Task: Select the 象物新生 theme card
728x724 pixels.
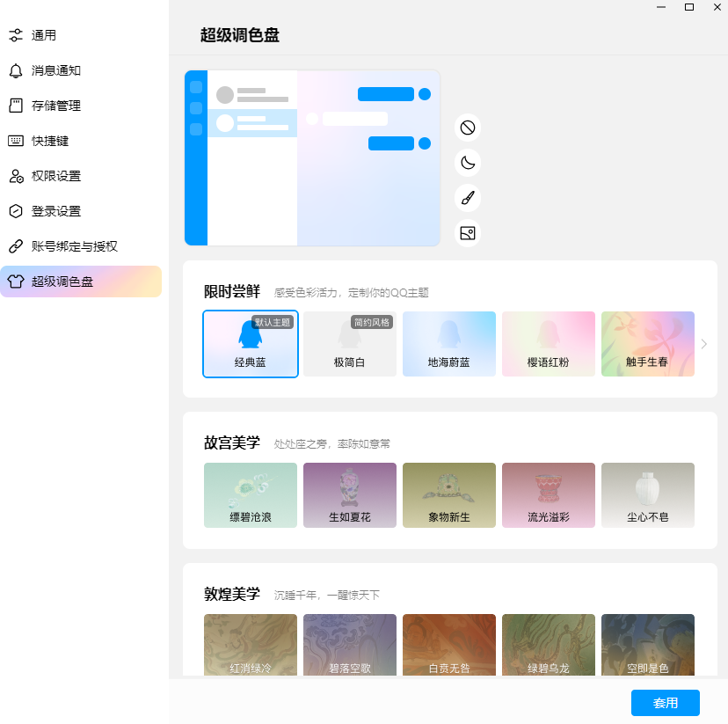Action: (449, 495)
